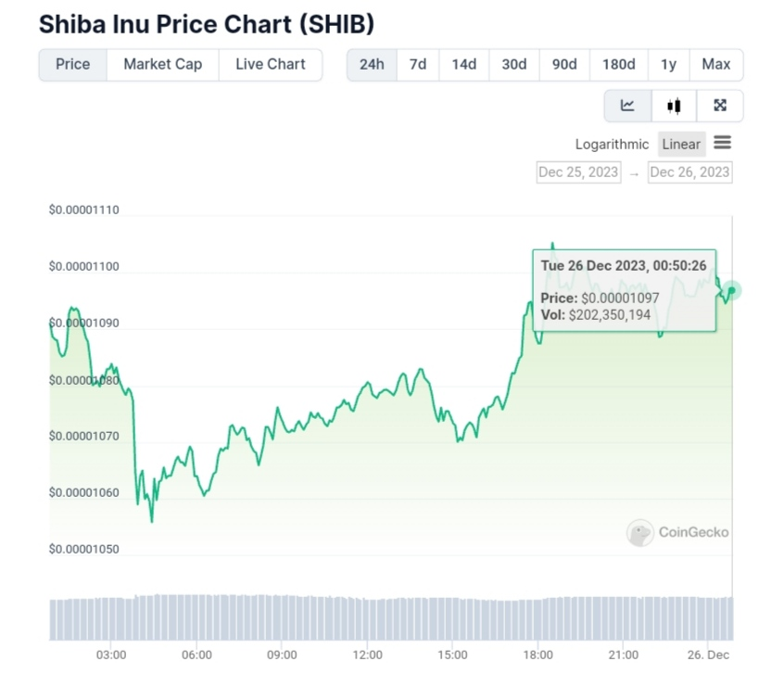Show the 7d price range

point(418,64)
